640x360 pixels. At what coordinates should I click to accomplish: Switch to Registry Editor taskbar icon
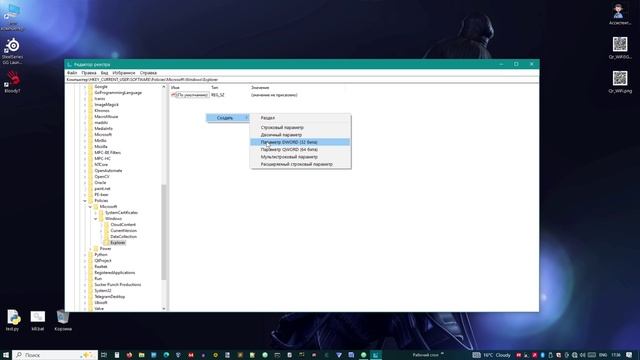click(376, 355)
